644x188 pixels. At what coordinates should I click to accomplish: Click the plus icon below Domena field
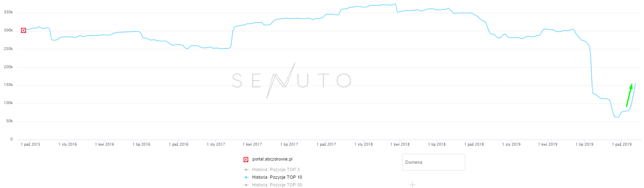412,185
